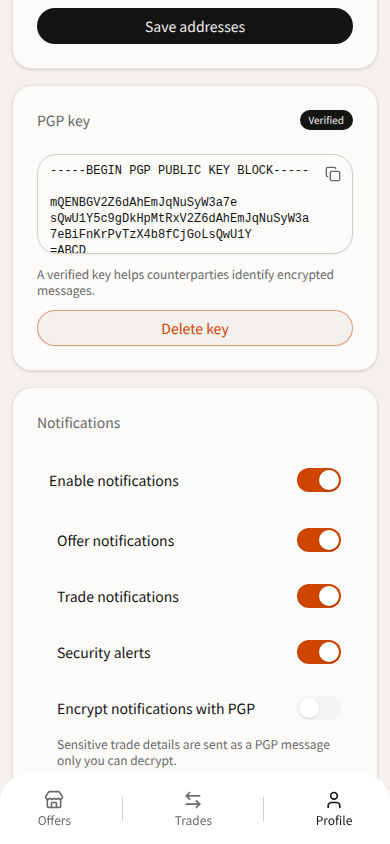Copy the PGP public key block
Image resolution: width=390 pixels, height=844 pixels.
[333, 174]
